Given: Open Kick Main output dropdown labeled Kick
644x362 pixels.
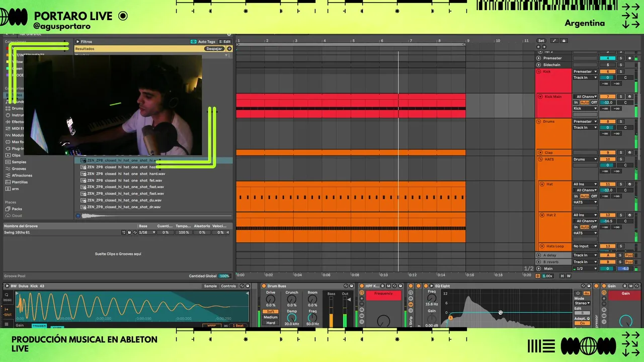Looking at the screenshot, I should pos(585,109).
